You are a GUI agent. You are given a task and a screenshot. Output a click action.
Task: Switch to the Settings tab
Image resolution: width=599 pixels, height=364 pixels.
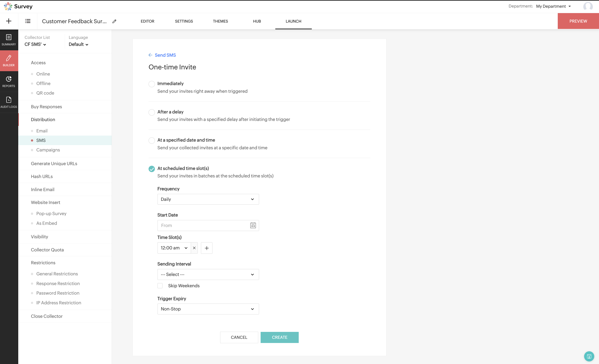[184, 21]
